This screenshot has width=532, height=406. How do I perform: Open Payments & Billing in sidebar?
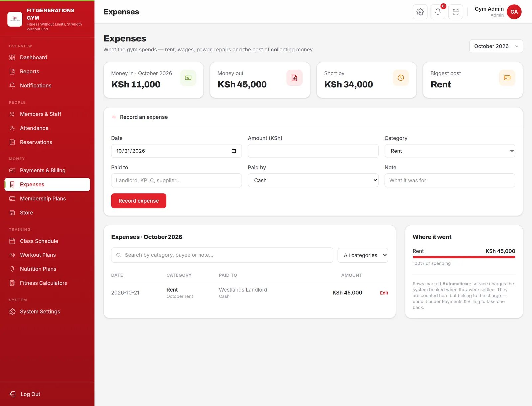(x=47, y=170)
